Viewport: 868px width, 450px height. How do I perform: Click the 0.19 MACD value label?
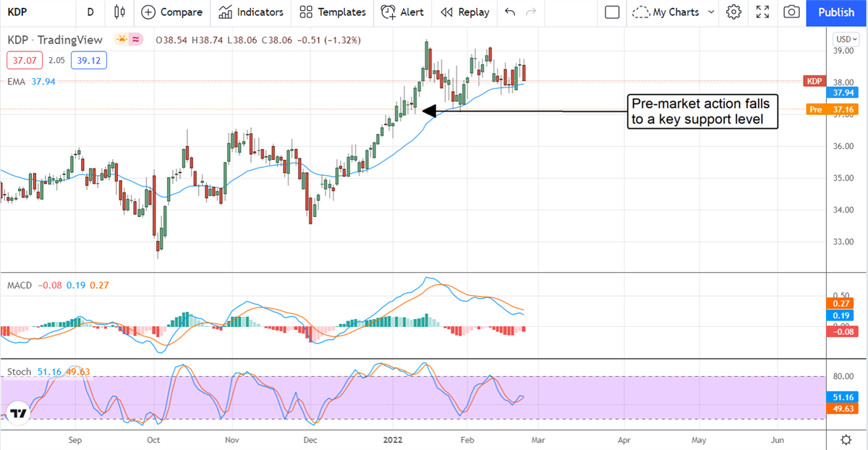pos(841,316)
